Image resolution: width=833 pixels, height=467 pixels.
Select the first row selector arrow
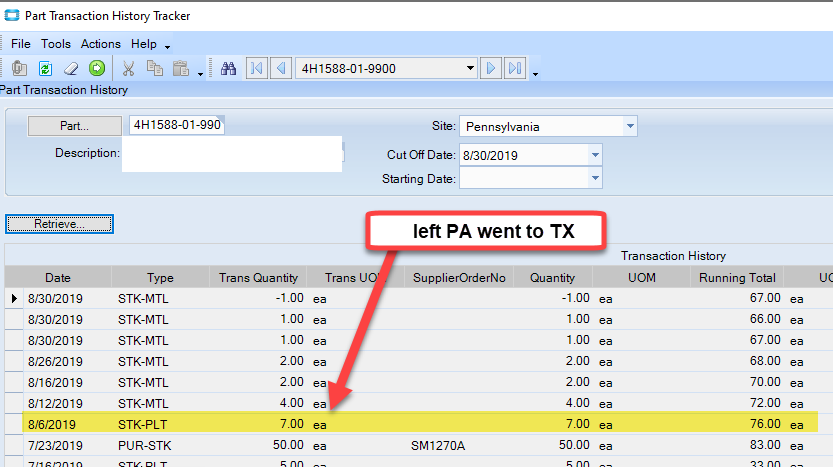(14, 299)
